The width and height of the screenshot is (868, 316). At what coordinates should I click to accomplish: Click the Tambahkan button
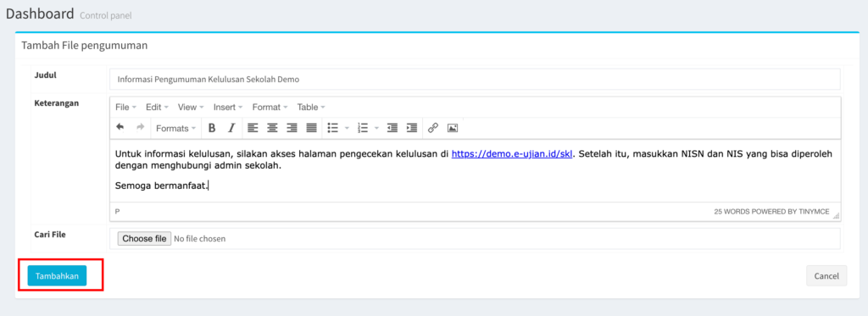[x=57, y=275]
